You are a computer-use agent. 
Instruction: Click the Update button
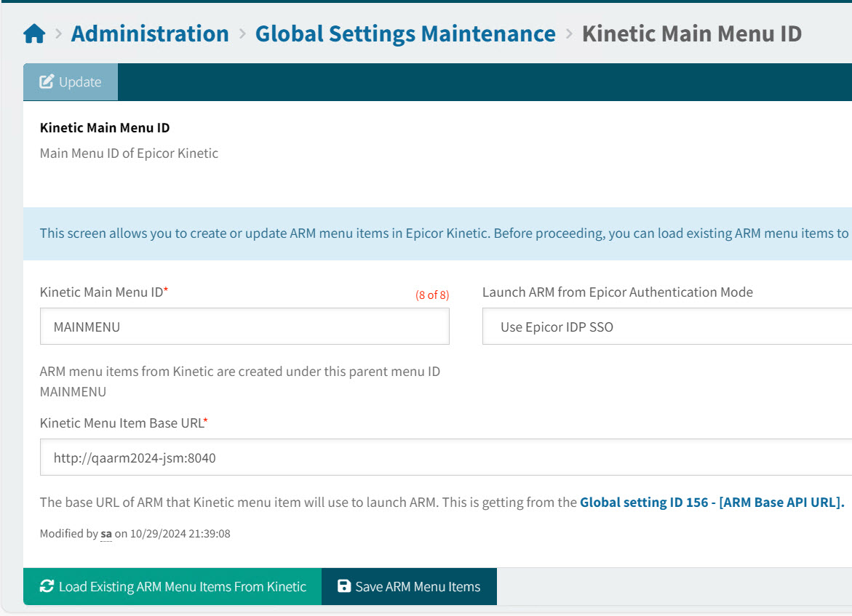point(70,81)
